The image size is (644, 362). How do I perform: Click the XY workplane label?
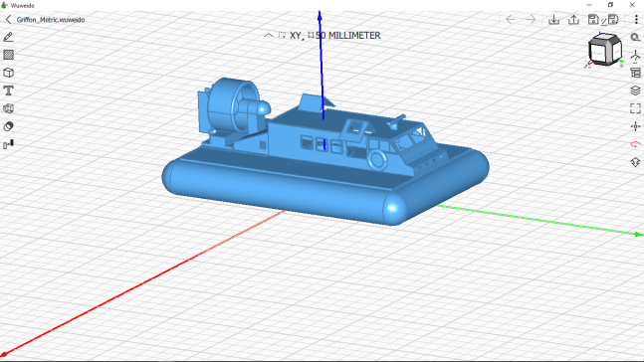point(295,35)
